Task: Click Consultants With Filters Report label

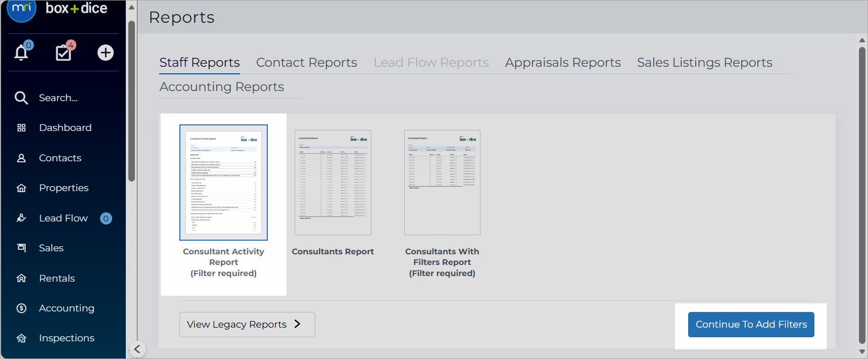Action: pyautogui.click(x=442, y=262)
